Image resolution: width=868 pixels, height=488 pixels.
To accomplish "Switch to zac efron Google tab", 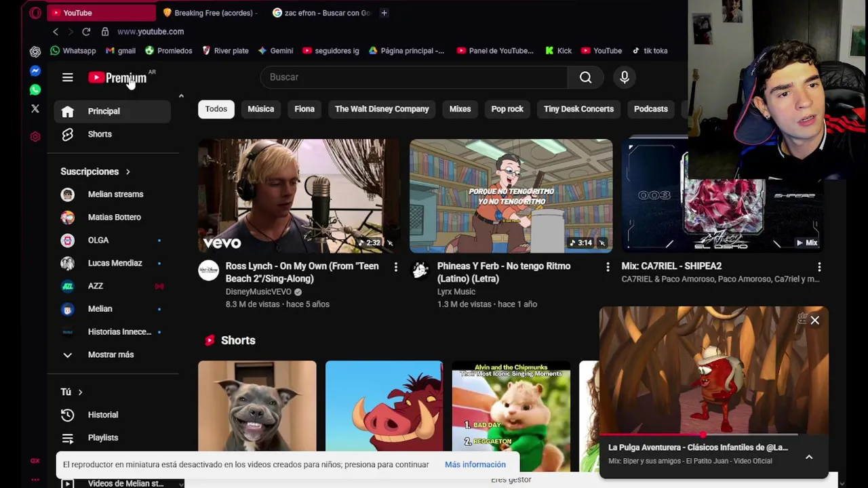I will coord(322,13).
